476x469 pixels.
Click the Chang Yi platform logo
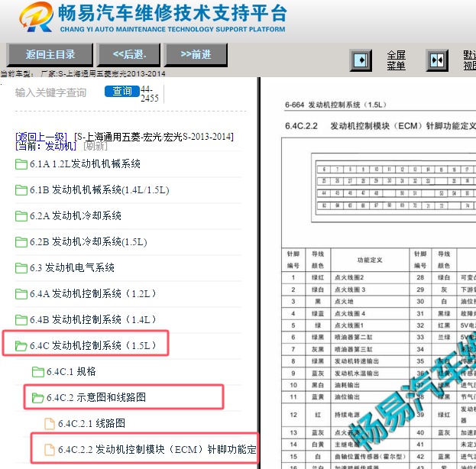tap(37, 18)
